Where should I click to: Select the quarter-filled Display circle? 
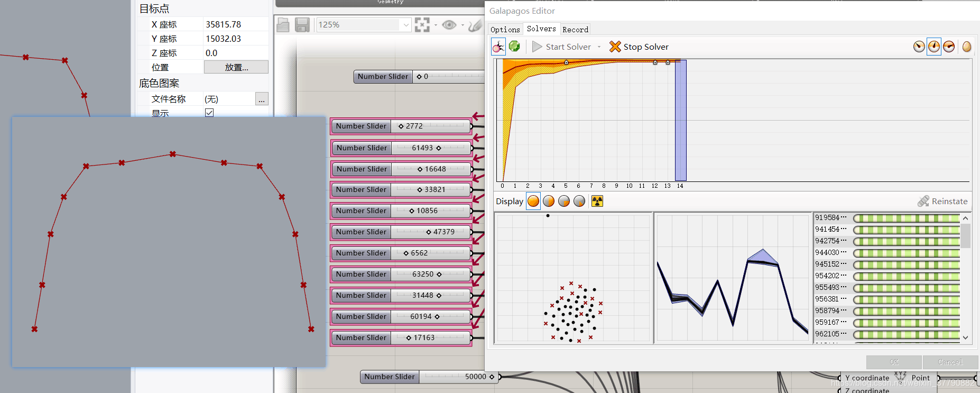coord(564,201)
